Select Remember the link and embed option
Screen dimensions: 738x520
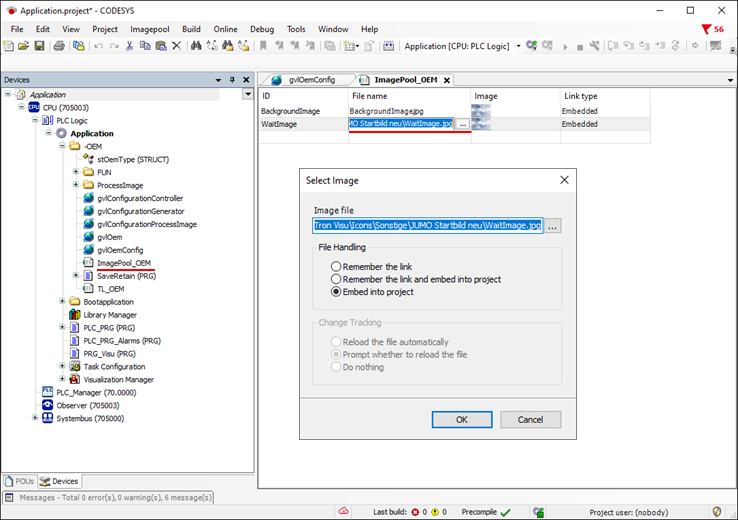click(336, 280)
